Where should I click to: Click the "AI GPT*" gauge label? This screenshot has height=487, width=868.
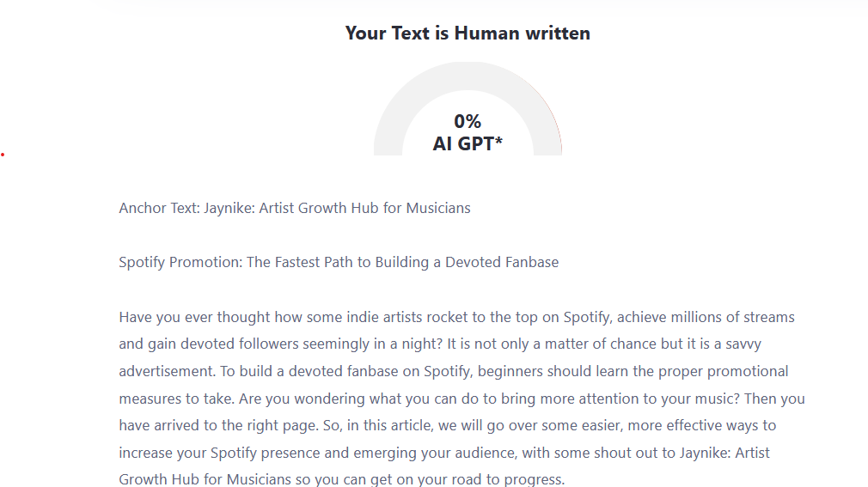(x=468, y=143)
